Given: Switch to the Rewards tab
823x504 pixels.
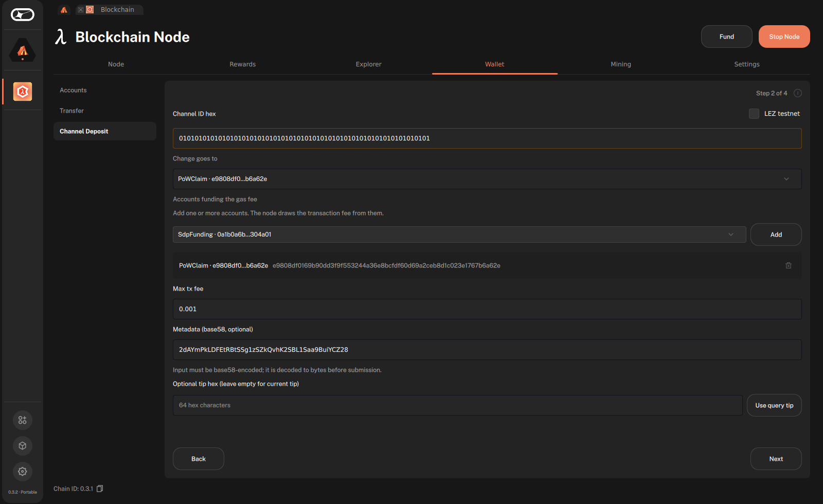Looking at the screenshot, I should click(243, 64).
